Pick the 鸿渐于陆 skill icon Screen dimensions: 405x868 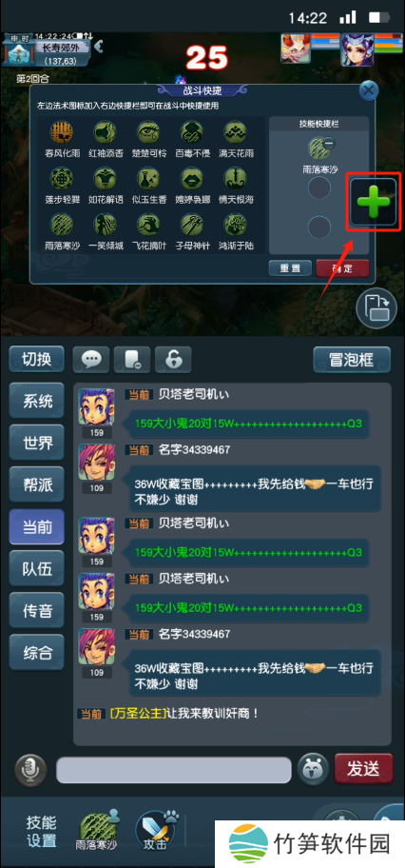coord(235,224)
